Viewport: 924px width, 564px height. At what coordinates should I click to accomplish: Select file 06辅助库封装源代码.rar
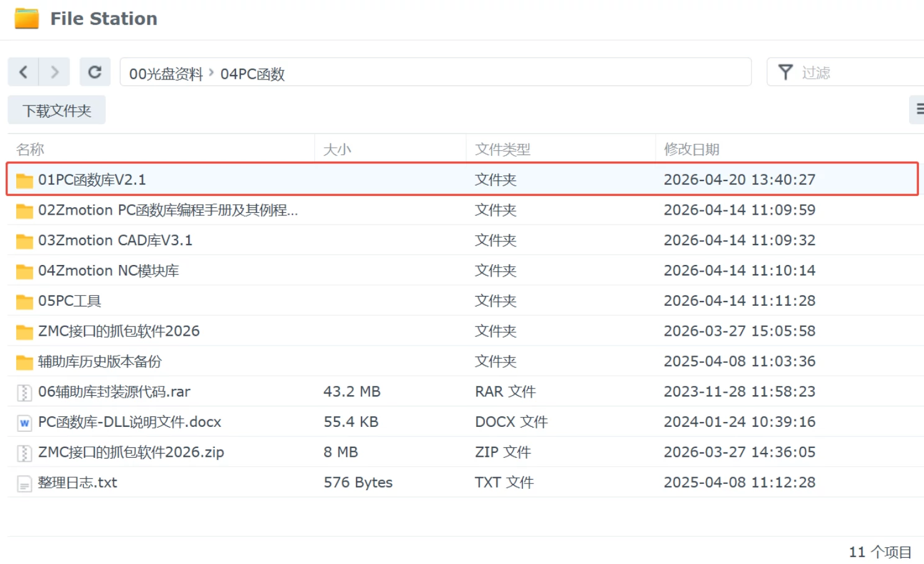(114, 392)
